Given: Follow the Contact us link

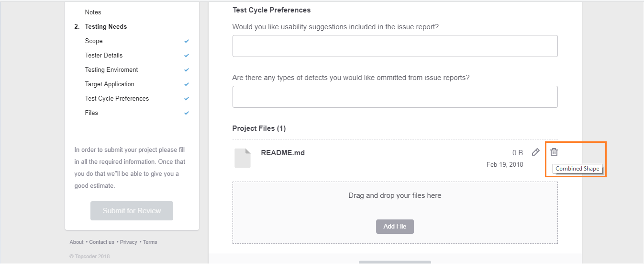Looking at the screenshot, I should pos(101,242).
